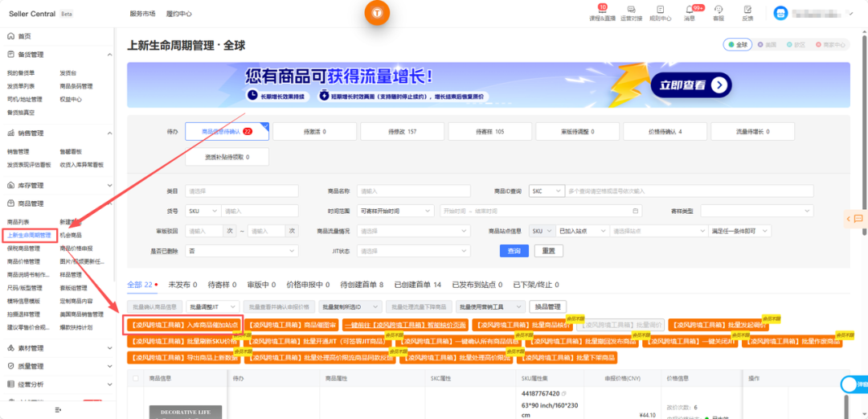868x419 pixels.
Task: Select 待修改 157 todo filter
Action: pos(402,132)
